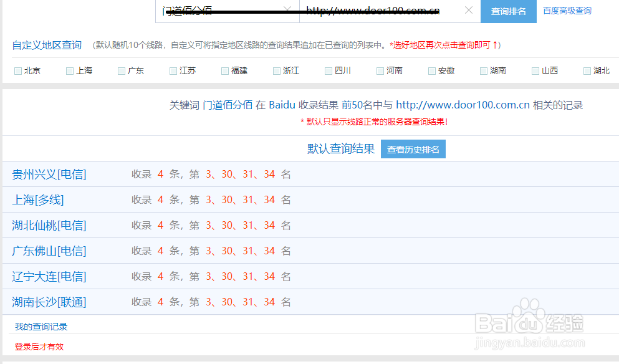The height and width of the screenshot is (364, 619).
Task: Check the 河南 region checkbox
Action: click(x=380, y=71)
